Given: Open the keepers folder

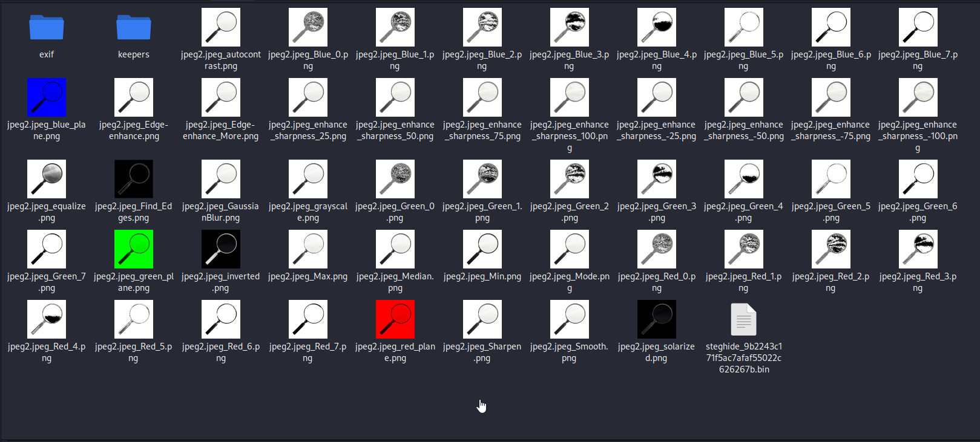Looking at the screenshot, I should point(134,27).
